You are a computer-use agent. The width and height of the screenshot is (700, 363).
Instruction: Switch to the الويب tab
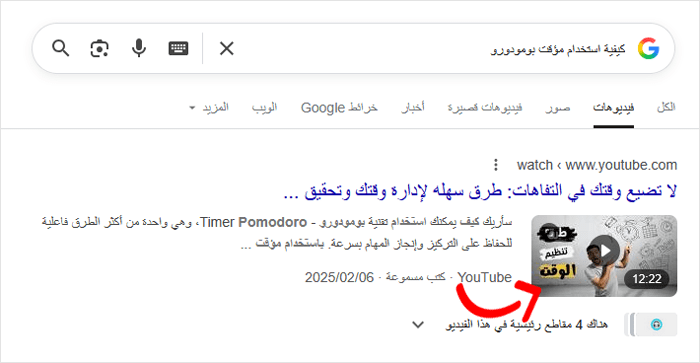(x=264, y=108)
